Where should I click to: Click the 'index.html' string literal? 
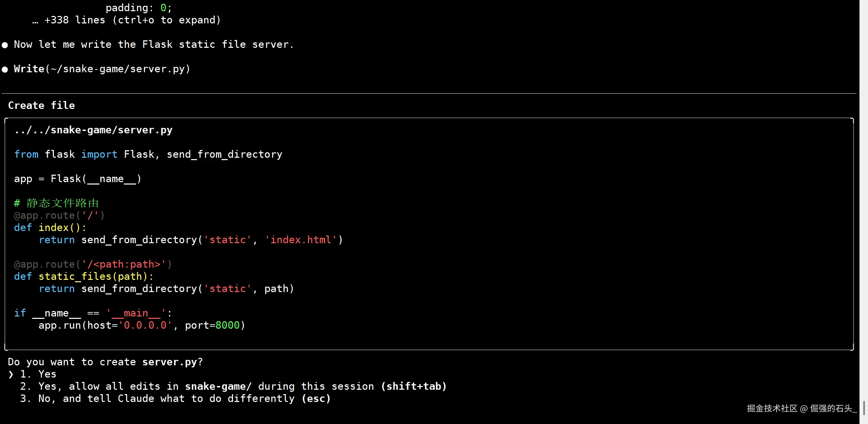301,240
